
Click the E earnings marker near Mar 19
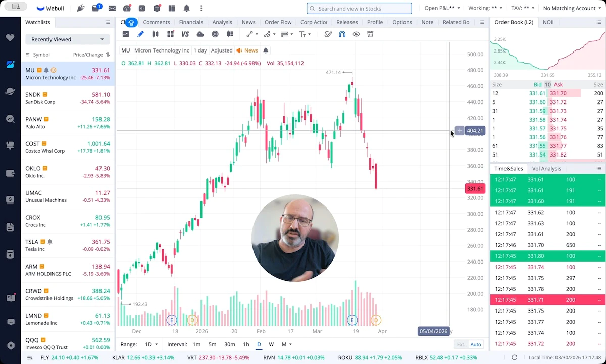(x=352, y=320)
